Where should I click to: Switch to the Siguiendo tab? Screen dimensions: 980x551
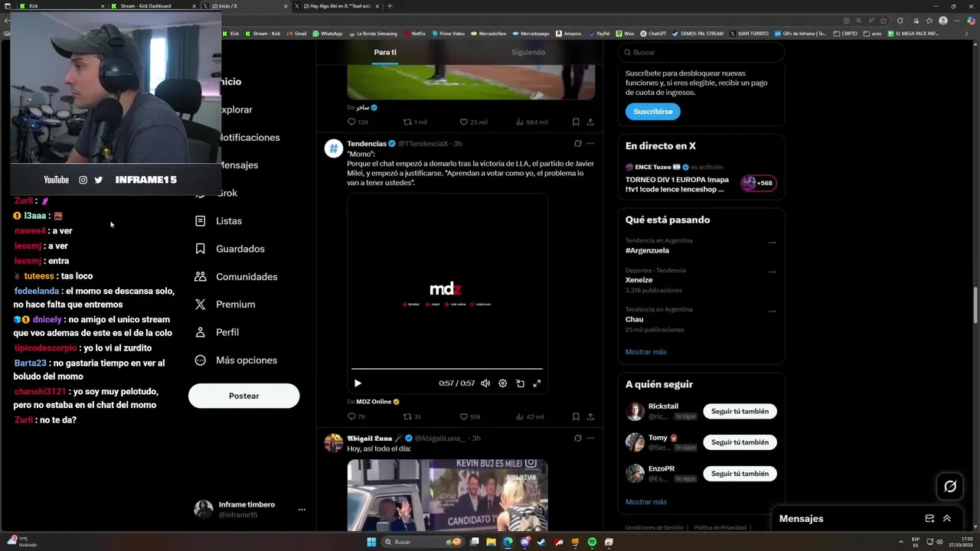(x=528, y=52)
